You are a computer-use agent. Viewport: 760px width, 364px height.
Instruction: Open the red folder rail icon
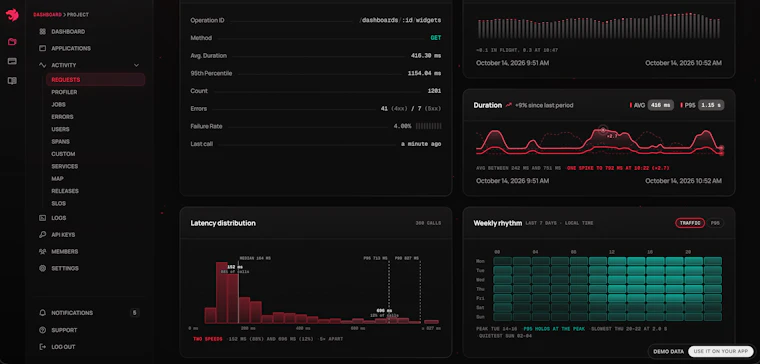(12, 42)
